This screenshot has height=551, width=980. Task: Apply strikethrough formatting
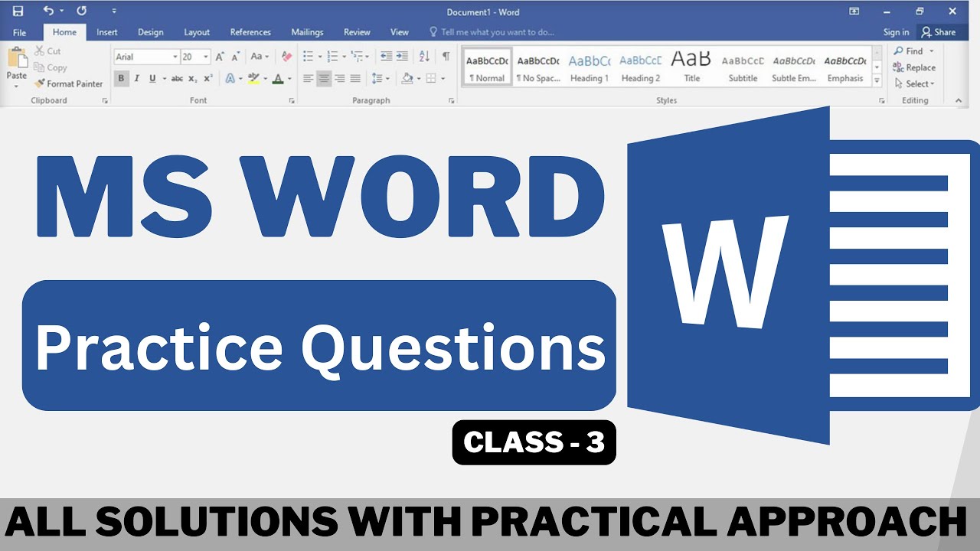[x=177, y=78]
